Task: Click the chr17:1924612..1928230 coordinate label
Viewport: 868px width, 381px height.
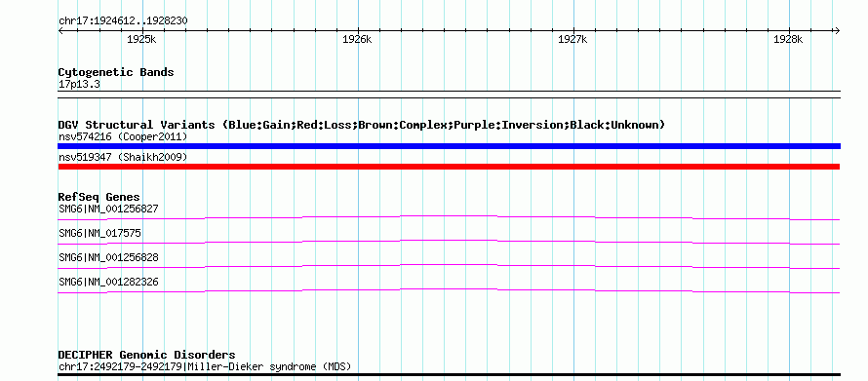Action: pos(123,21)
